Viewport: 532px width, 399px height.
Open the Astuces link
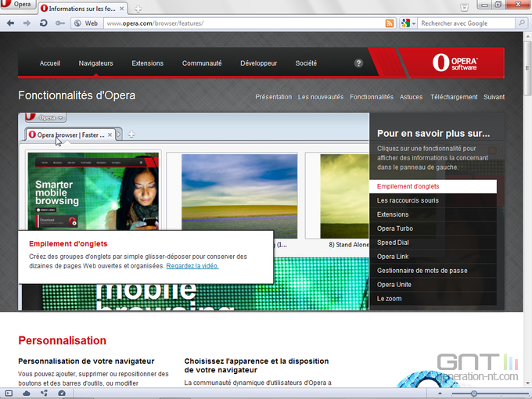[x=411, y=97]
